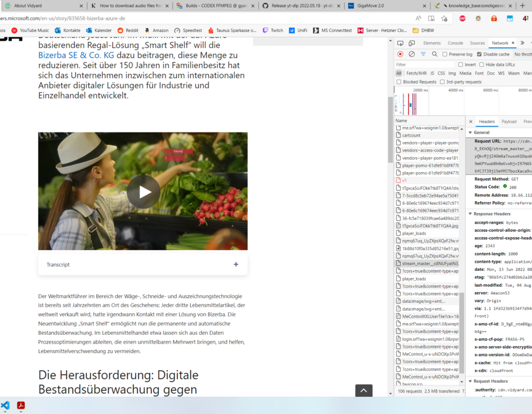The height and width of the screenshot is (414, 532).
Task: Open the DHBW bookmarks folder
Action: 423,30
